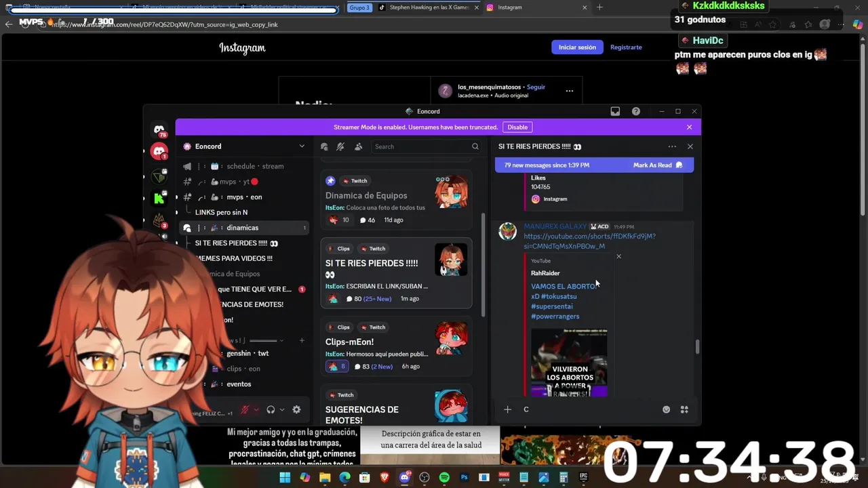Click the search magnifier icon
868x488 pixels.
click(x=475, y=146)
